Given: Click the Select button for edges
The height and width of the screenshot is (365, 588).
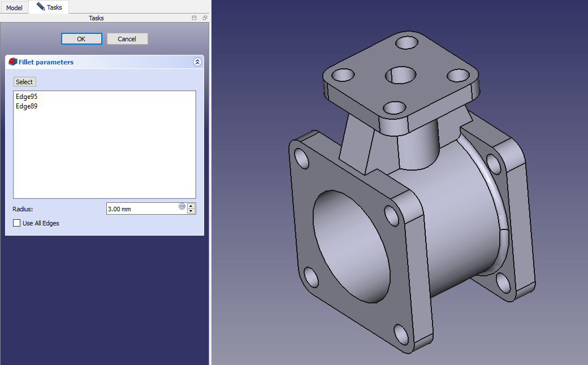Looking at the screenshot, I should coord(24,82).
